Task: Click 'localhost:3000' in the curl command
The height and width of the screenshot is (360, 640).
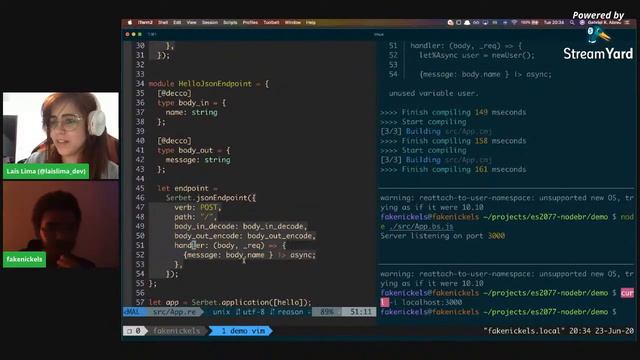Action: click(x=432, y=302)
